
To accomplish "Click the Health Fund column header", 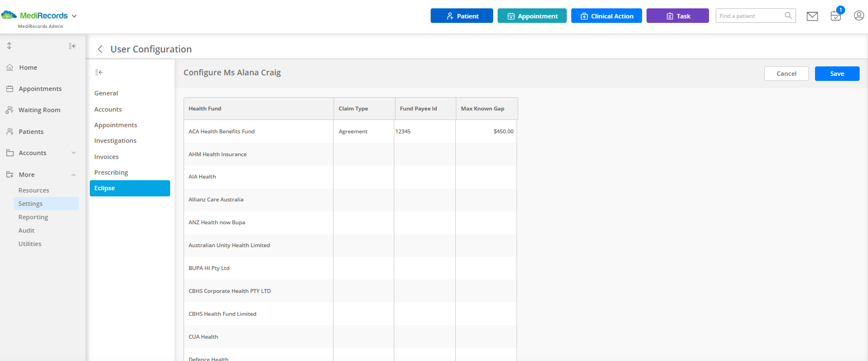I will (259, 109).
